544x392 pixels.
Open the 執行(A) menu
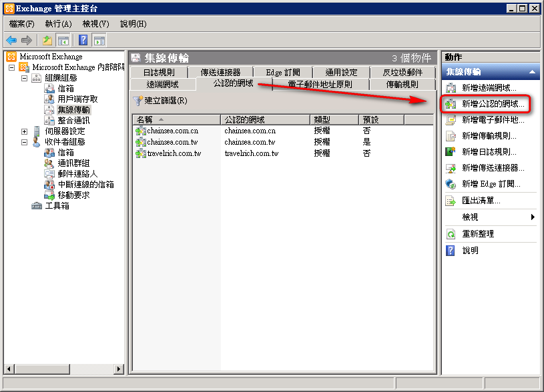point(58,24)
